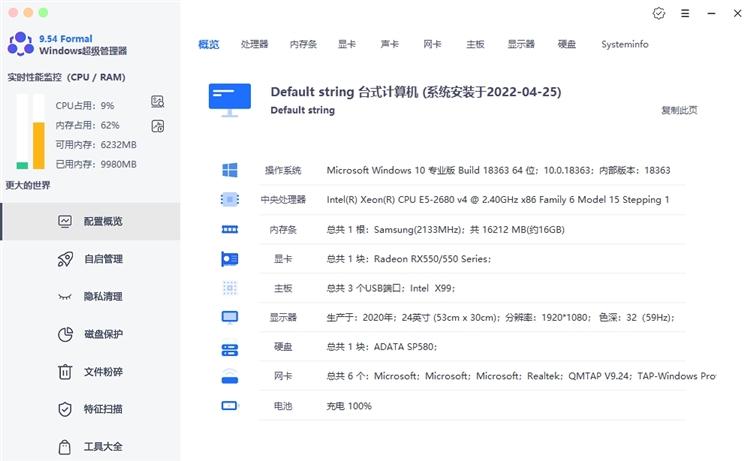
Task: Click the network router icon beside 网卡
Action: point(230,376)
